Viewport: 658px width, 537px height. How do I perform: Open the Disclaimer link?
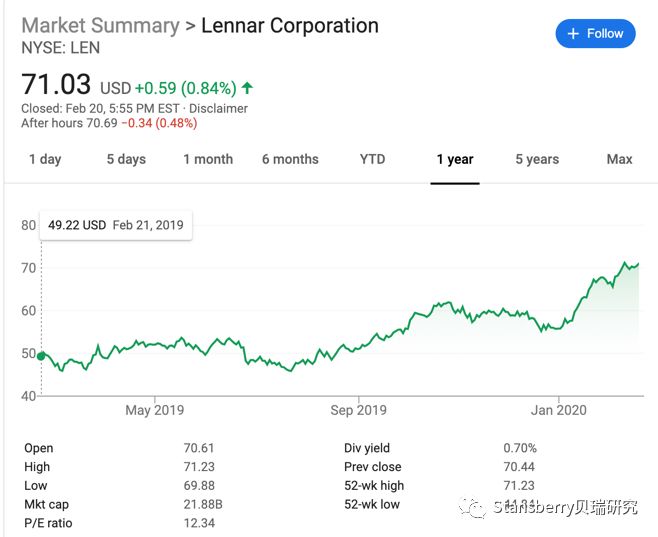(x=217, y=108)
